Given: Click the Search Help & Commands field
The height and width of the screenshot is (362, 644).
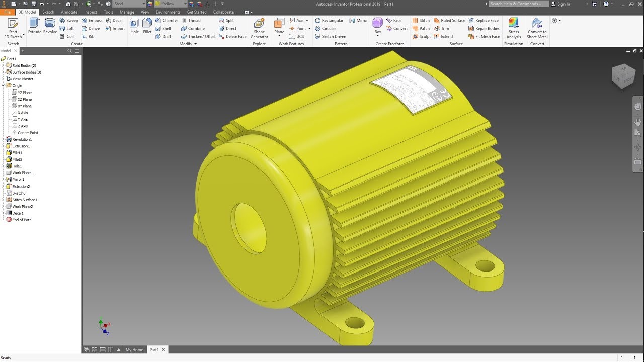Looking at the screenshot, I should 518,4.
